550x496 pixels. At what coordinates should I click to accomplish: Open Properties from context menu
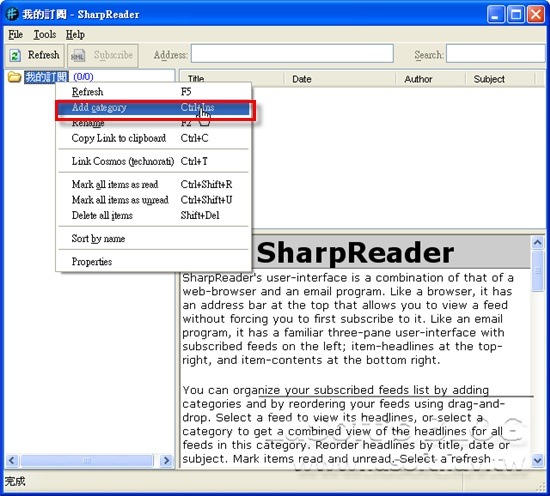pyautogui.click(x=153, y=262)
